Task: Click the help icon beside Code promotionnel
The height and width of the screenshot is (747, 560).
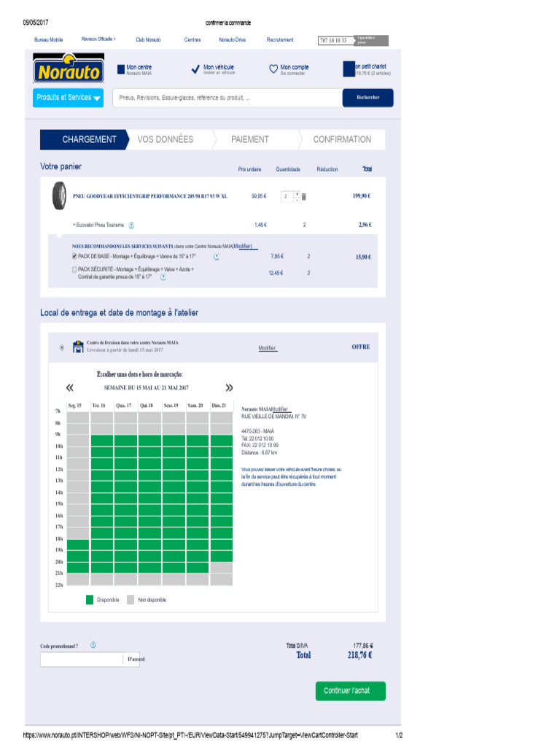Action: pos(93,645)
